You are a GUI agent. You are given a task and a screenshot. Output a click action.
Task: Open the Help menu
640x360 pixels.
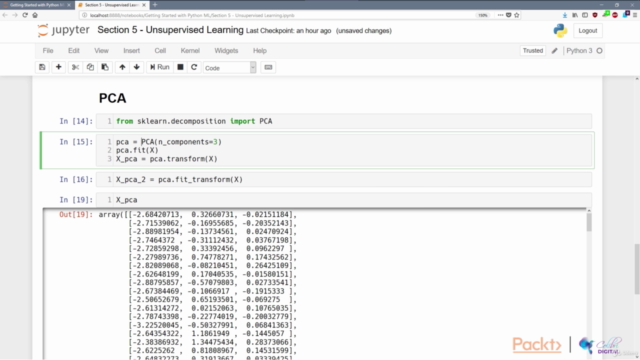click(260, 51)
